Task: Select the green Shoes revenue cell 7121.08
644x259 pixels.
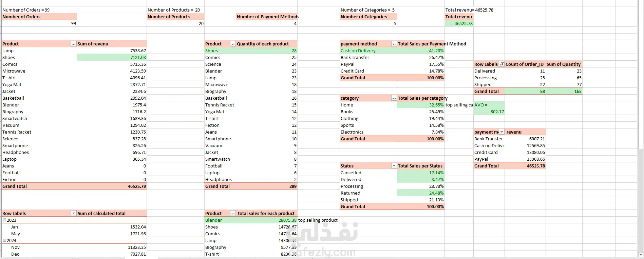Action: point(112,57)
